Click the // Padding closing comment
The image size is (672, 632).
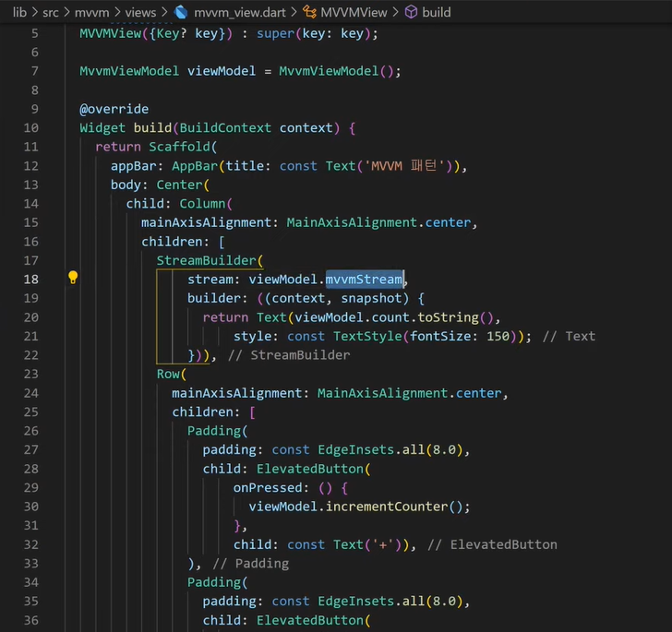pyautogui.click(x=251, y=563)
